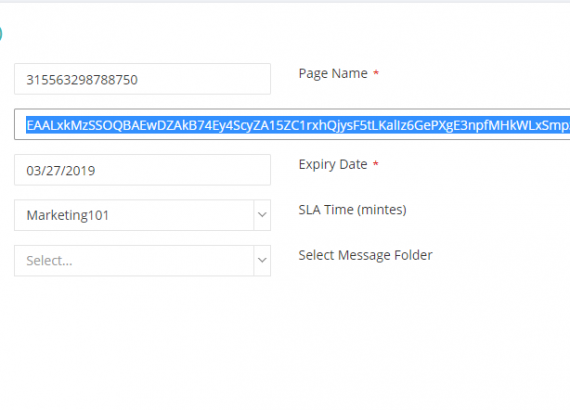Click the Select... placeholder text
The height and width of the screenshot is (410, 570).
point(49,261)
